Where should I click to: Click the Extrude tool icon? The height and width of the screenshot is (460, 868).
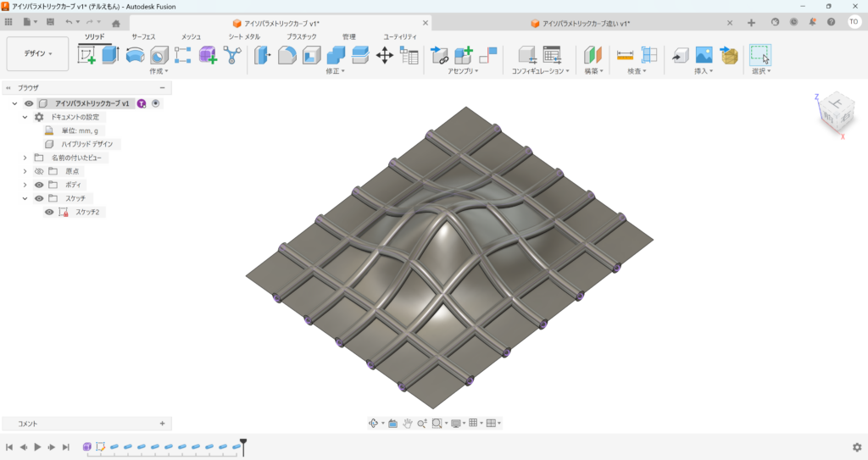(110, 55)
